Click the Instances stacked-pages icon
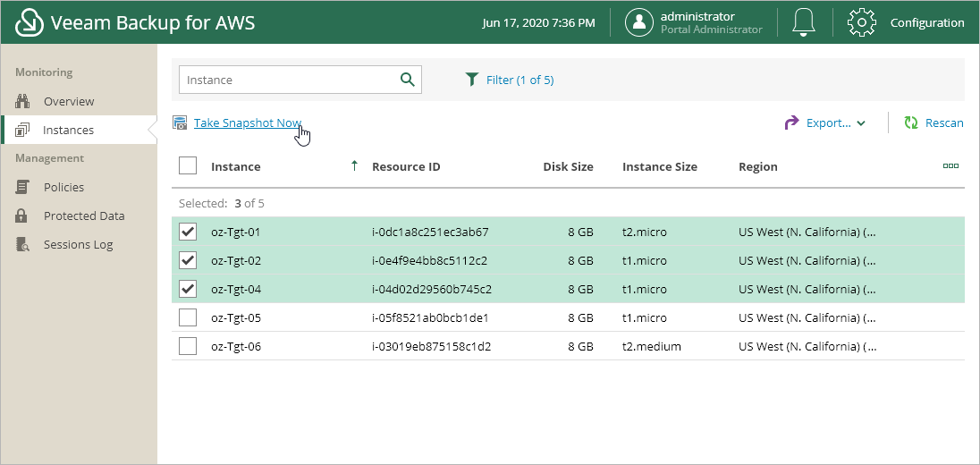This screenshot has height=465, width=980. pyautogui.click(x=22, y=130)
